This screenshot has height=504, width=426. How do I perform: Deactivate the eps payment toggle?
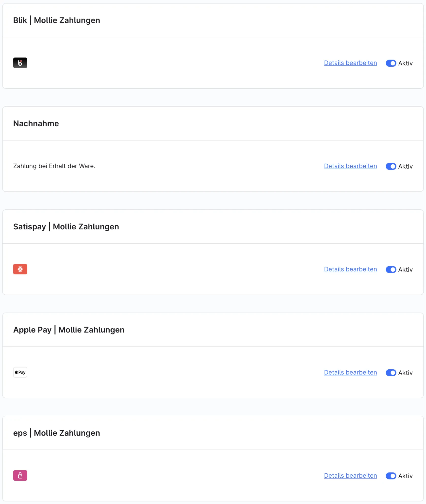[x=391, y=476]
